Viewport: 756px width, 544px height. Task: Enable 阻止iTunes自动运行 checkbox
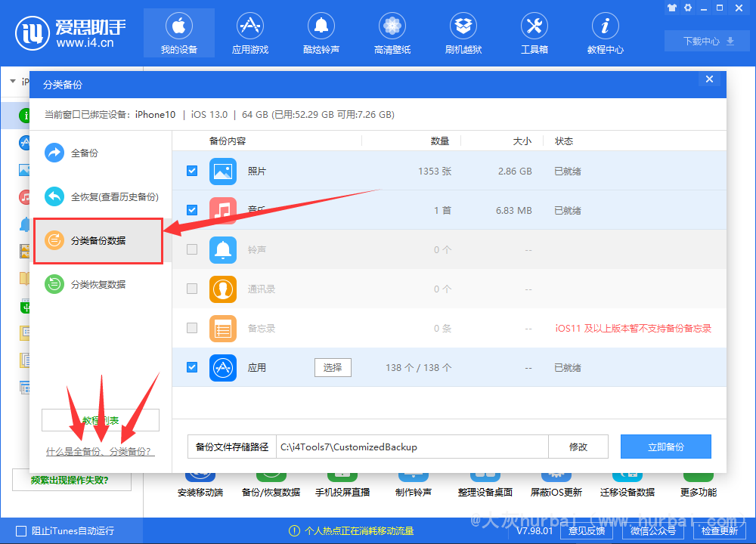pos(20,531)
